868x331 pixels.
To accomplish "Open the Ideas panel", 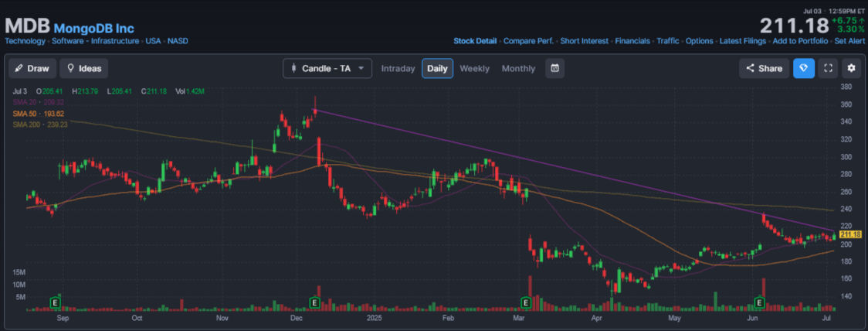I will [84, 68].
